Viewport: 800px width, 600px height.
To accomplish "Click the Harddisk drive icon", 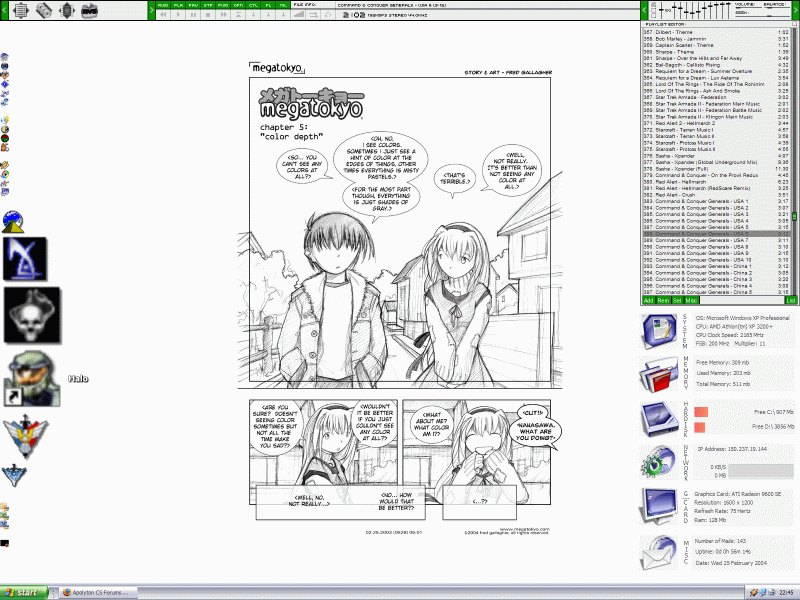I will pyautogui.click(x=658, y=418).
